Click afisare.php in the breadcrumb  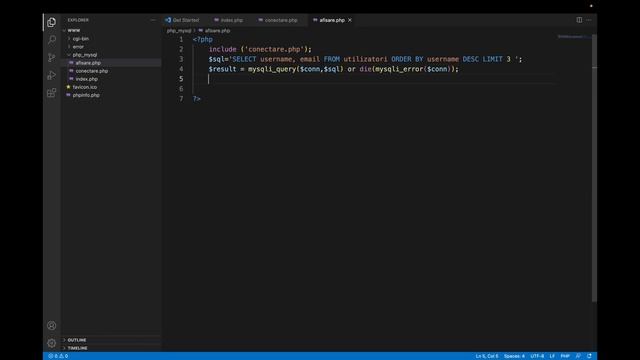click(x=217, y=31)
